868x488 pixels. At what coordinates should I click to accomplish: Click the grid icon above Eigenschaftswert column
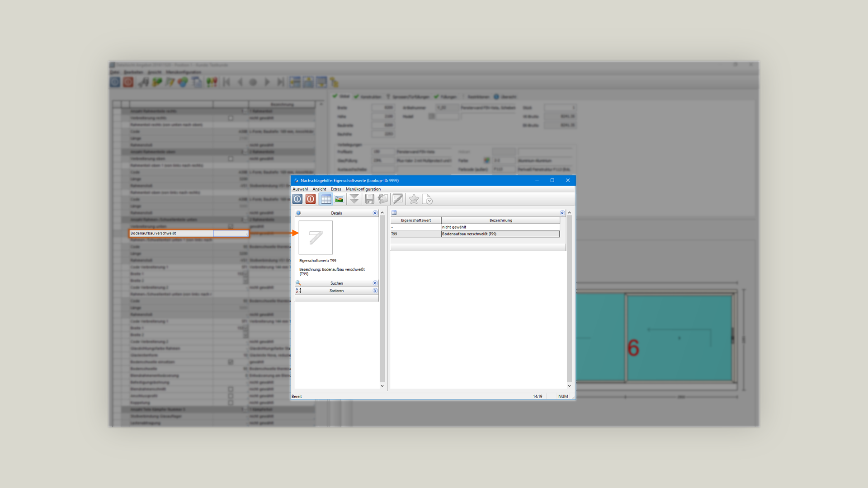(394, 213)
